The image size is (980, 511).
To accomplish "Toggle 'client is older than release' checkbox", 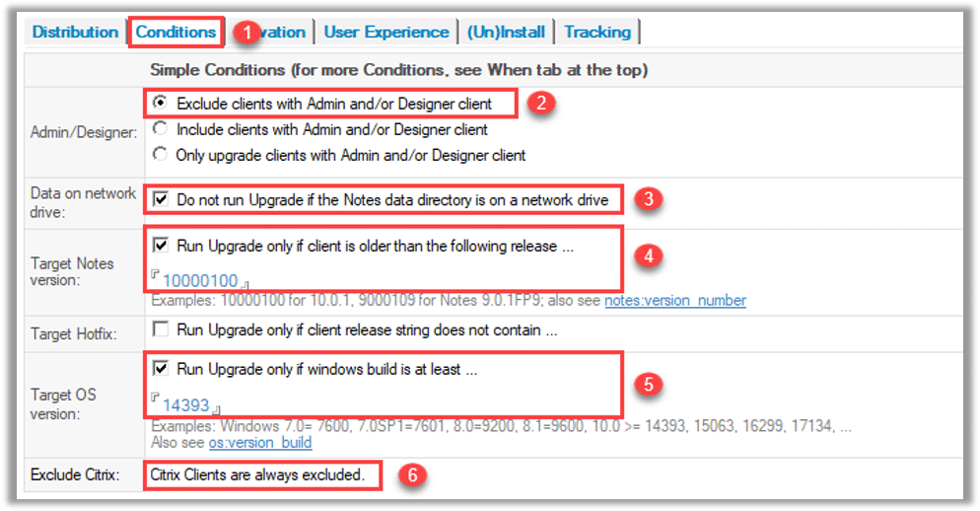I will click(162, 246).
